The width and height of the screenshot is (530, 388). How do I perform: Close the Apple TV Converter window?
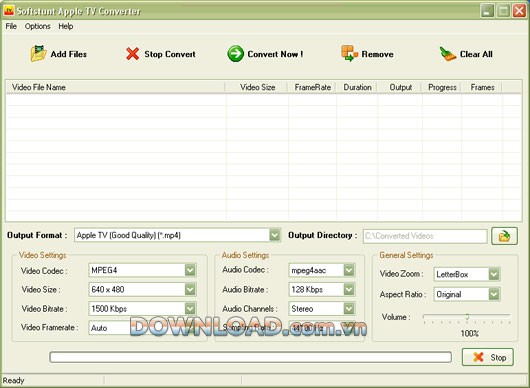(x=519, y=11)
